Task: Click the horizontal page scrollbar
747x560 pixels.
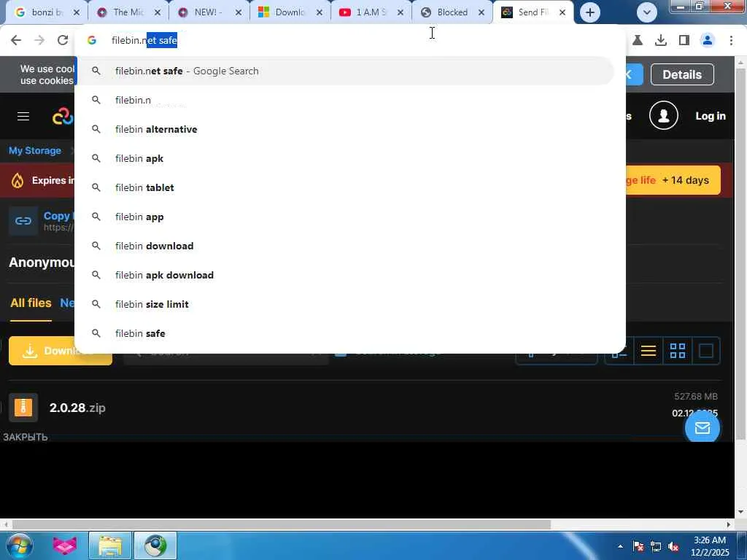Action: point(281,524)
